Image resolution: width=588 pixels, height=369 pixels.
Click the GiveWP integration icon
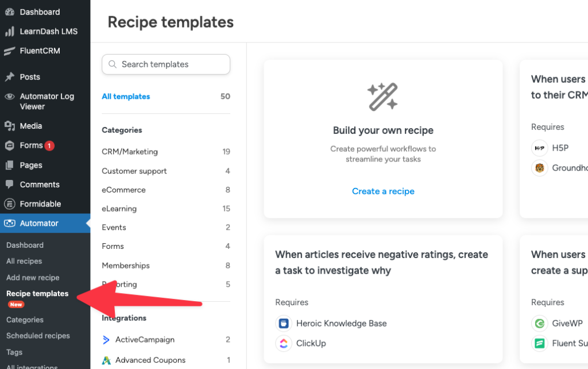[x=540, y=323]
